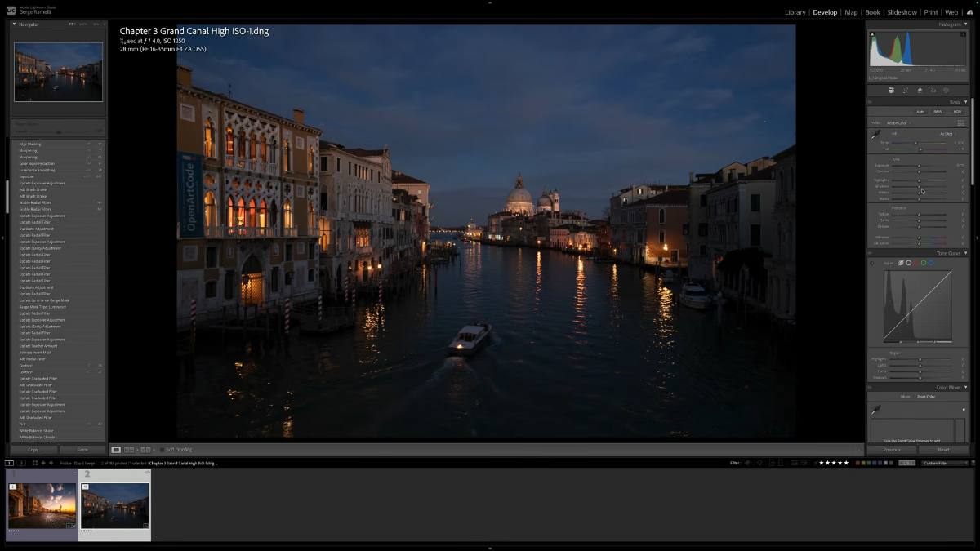Select the red channel curve

(915, 263)
